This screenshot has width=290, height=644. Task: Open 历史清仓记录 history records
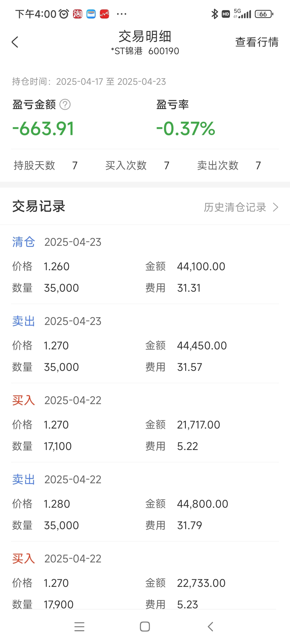pyautogui.click(x=235, y=207)
